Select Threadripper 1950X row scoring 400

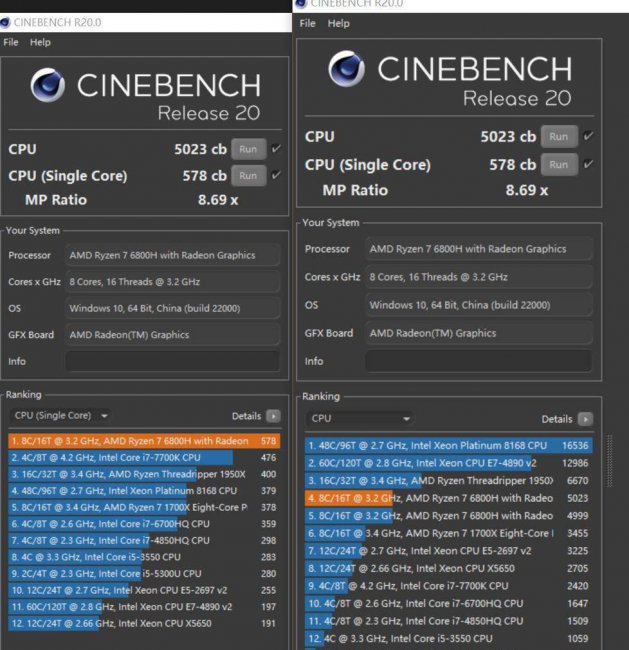[x=144, y=474]
